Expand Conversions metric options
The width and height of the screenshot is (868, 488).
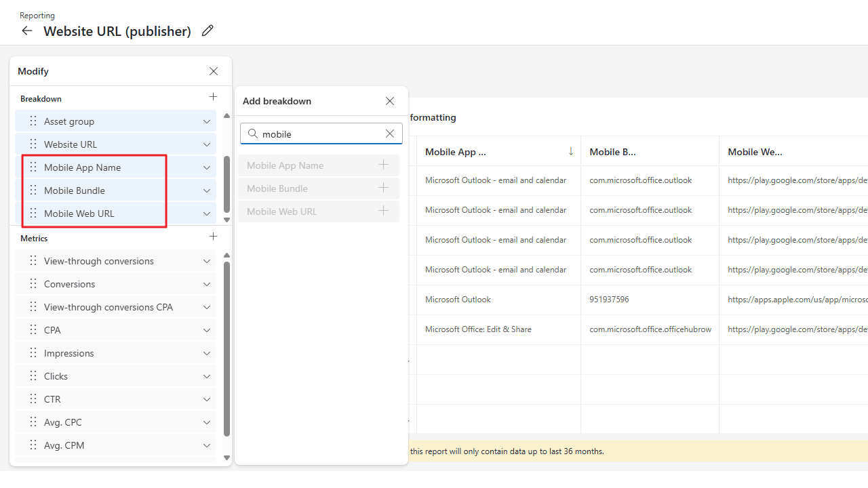point(207,284)
